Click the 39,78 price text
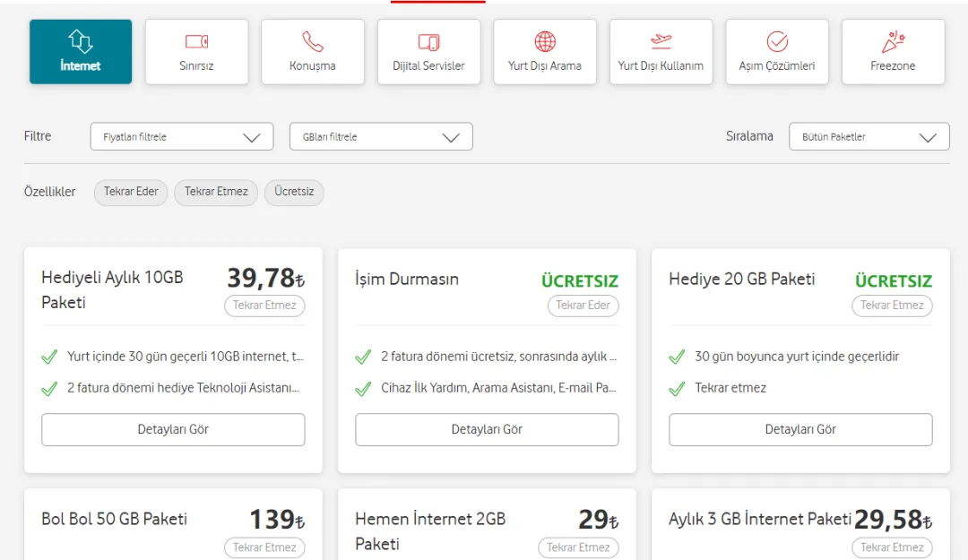This screenshot has height=560, width=968. (265, 278)
